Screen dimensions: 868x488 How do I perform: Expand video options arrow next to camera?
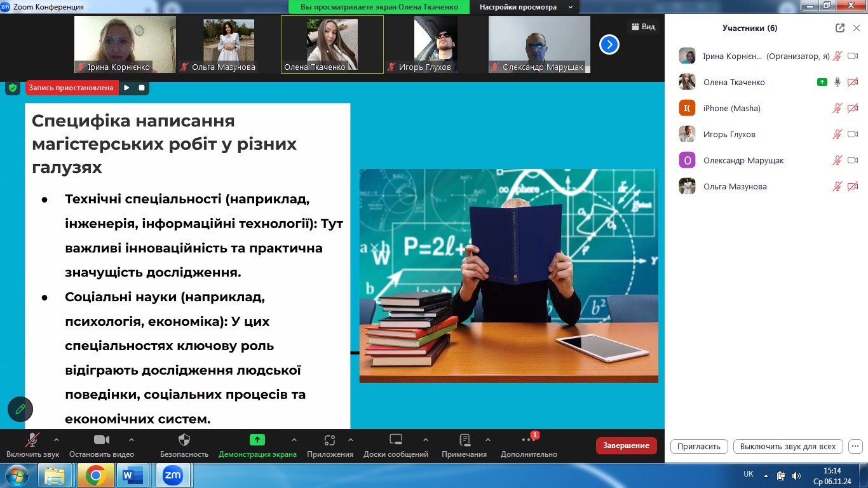[x=132, y=439]
